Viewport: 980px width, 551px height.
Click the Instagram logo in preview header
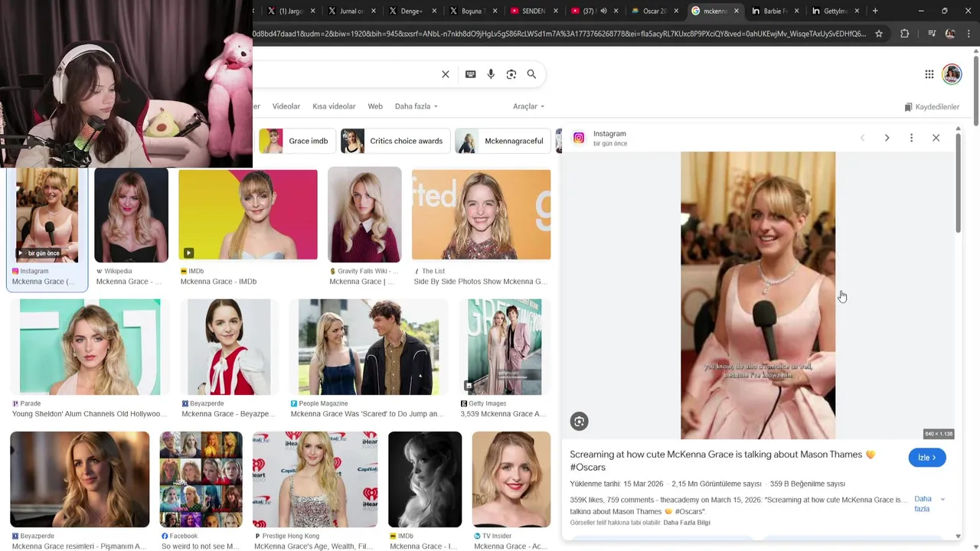click(579, 138)
